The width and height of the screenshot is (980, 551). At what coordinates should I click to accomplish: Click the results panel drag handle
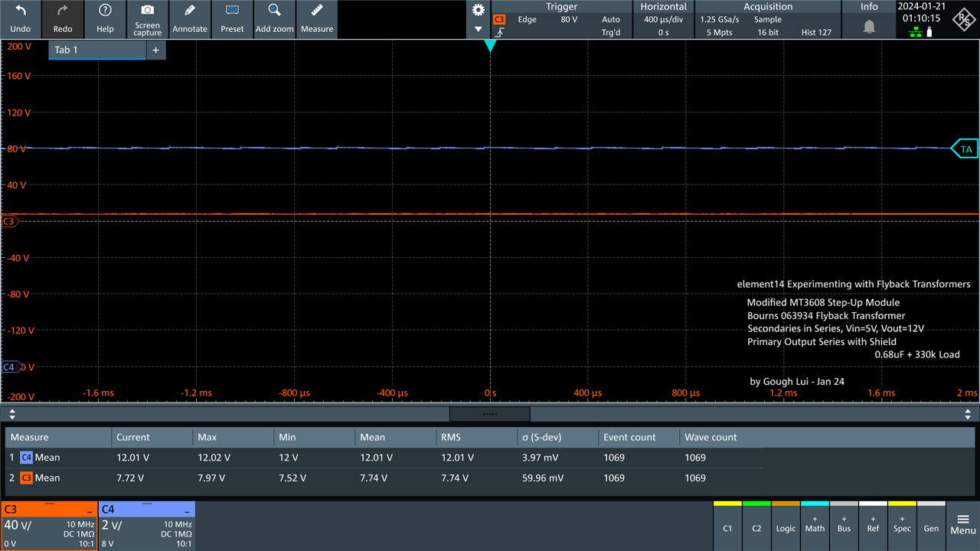[x=490, y=414]
